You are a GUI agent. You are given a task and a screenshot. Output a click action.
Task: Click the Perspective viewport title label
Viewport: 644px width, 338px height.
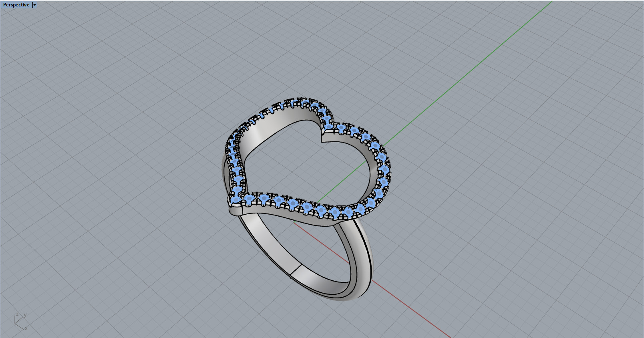(x=16, y=5)
